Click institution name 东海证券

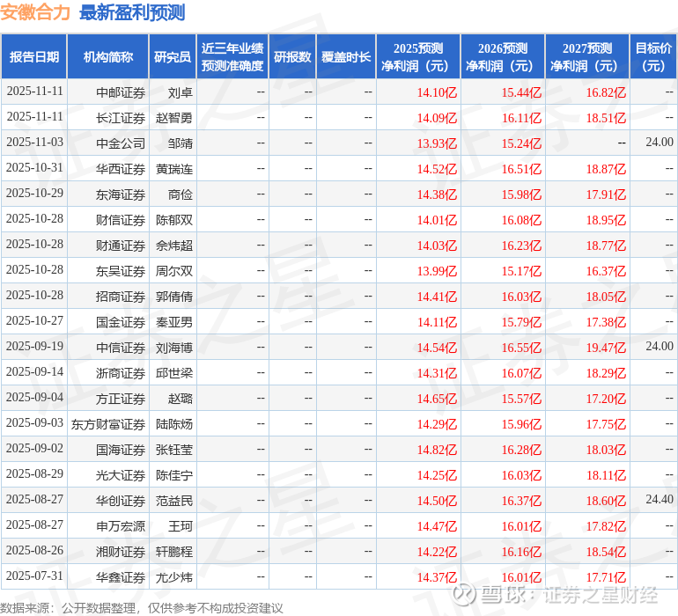pos(121,194)
